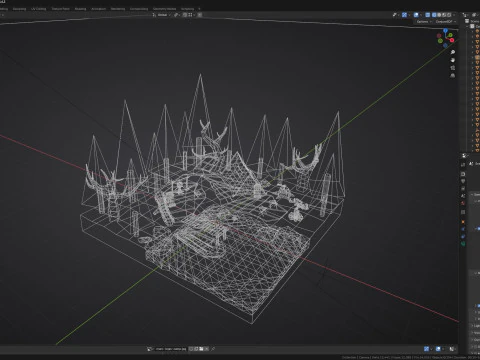Select rendered viewport shading
The width and height of the screenshot is (480, 360).
tap(449, 15)
